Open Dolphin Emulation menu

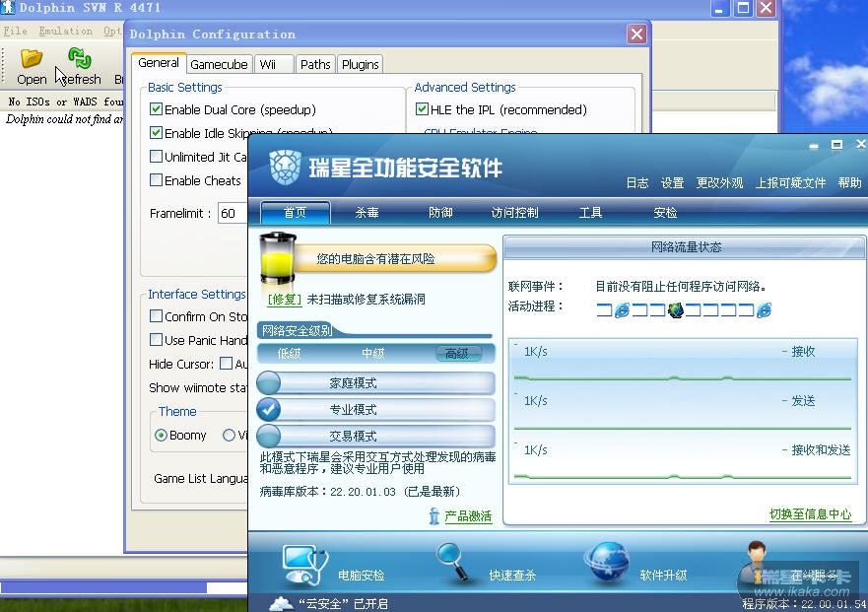click(65, 31)
